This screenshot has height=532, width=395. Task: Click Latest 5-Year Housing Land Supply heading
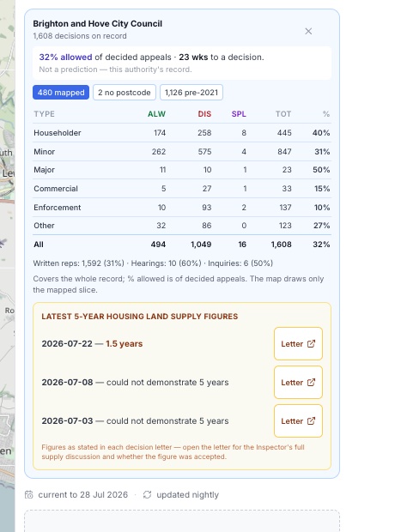coord(140,317)
